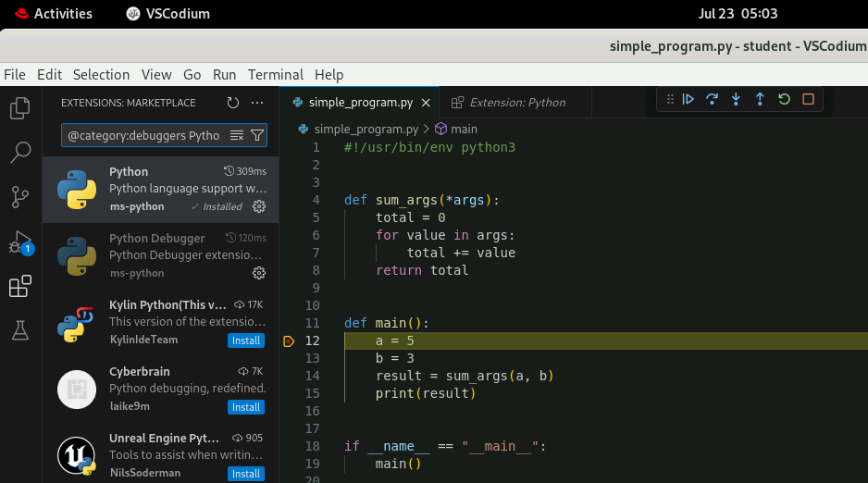Open the Extensions panel more actions menu

coord(257,103)
